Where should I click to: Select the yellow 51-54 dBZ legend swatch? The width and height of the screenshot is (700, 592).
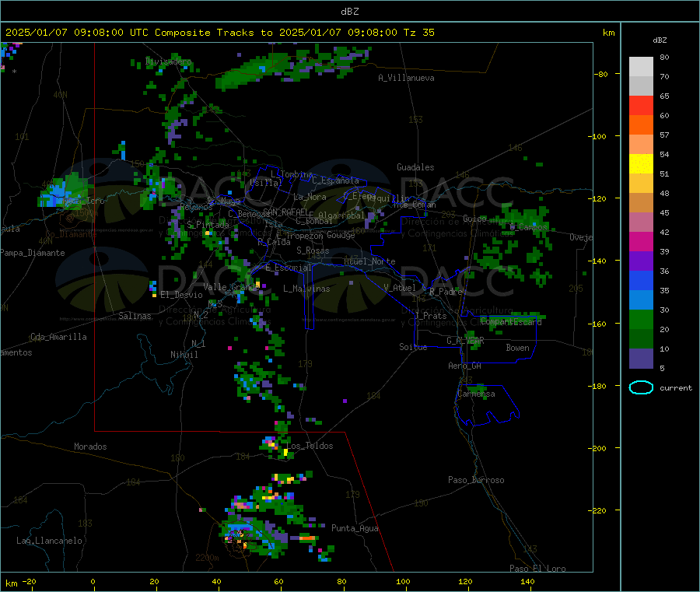pos(641,164)
